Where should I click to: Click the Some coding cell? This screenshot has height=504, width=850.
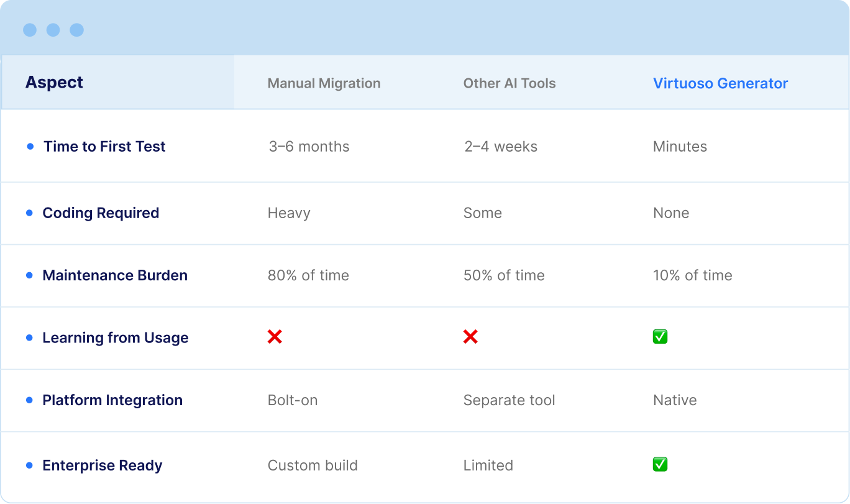click(x=483, y=213)
